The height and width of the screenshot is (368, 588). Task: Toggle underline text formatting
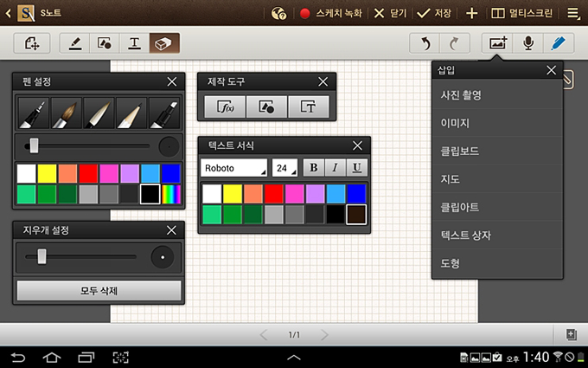point(355,167)
